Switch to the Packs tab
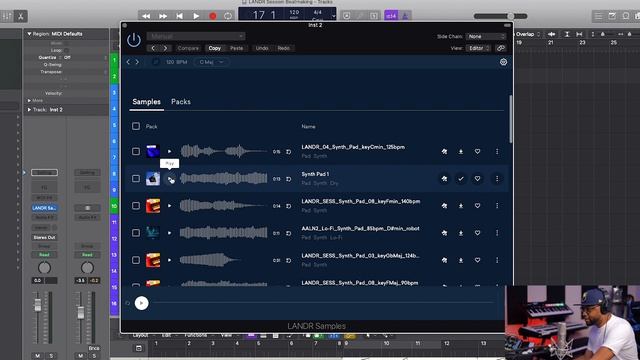The height and width of the screenshot is (360, 640). 181,102
